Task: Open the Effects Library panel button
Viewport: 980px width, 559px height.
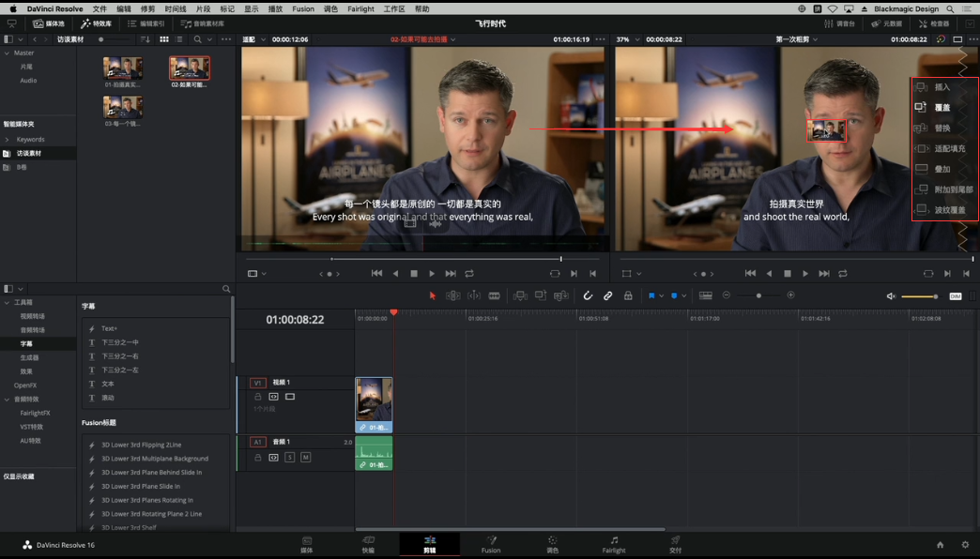Action: (97, 23)
